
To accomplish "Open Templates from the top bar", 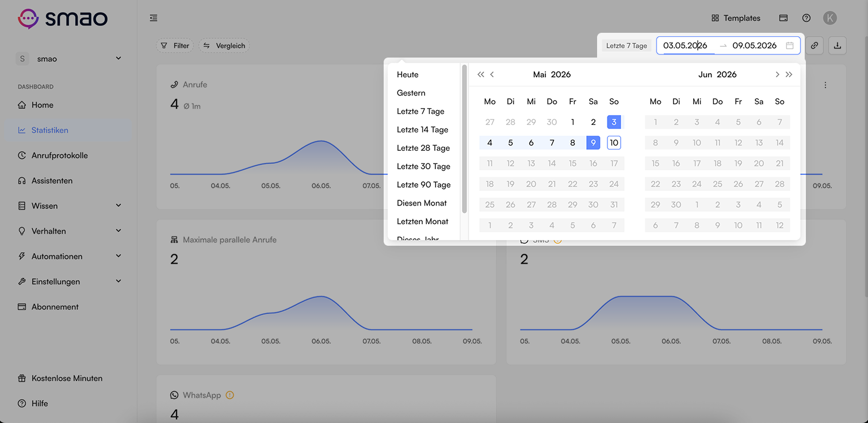I will click(736, 18).
